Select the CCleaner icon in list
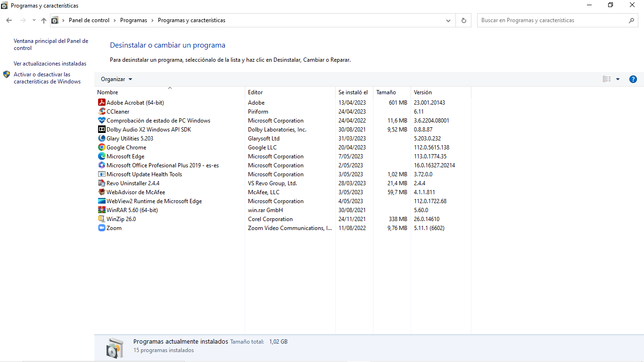This screenshot has height=362, width=644. tap(101, 112)
